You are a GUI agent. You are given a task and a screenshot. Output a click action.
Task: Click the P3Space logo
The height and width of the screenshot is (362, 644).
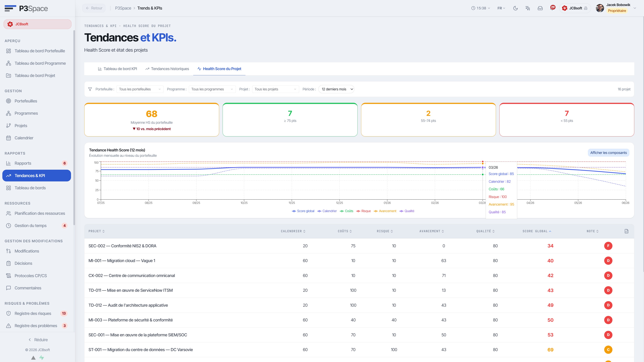point(26,9)
